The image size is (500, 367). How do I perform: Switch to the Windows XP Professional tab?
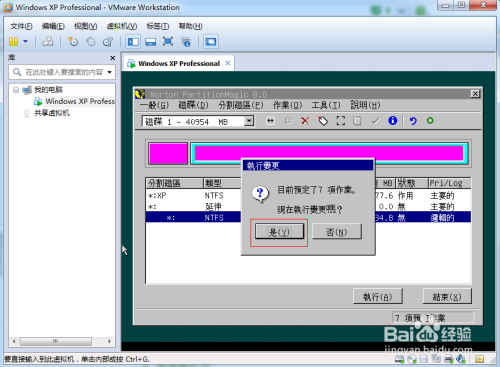click(x=179, y=63)
